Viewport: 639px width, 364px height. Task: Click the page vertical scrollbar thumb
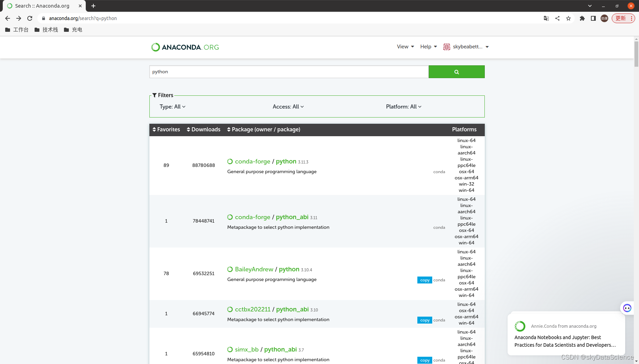coord(636,54)
